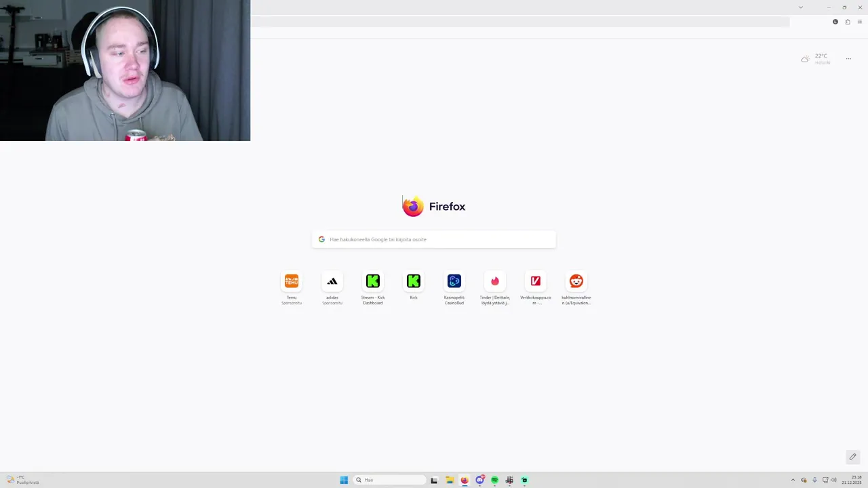Open Spotify from the taskbar

(494, 480)
